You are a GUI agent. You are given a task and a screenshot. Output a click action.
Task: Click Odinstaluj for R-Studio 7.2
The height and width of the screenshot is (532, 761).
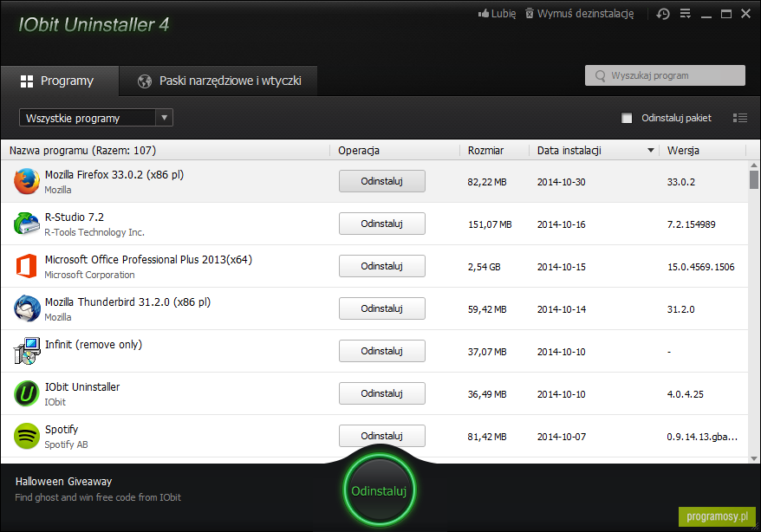pyautogui.click(x=382, y=224)
